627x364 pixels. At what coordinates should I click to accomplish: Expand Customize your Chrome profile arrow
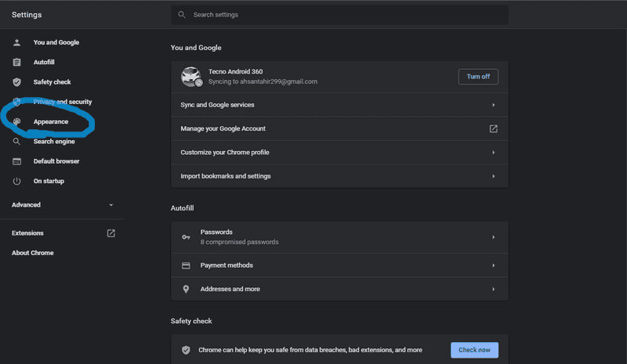[x=494, y=153]
